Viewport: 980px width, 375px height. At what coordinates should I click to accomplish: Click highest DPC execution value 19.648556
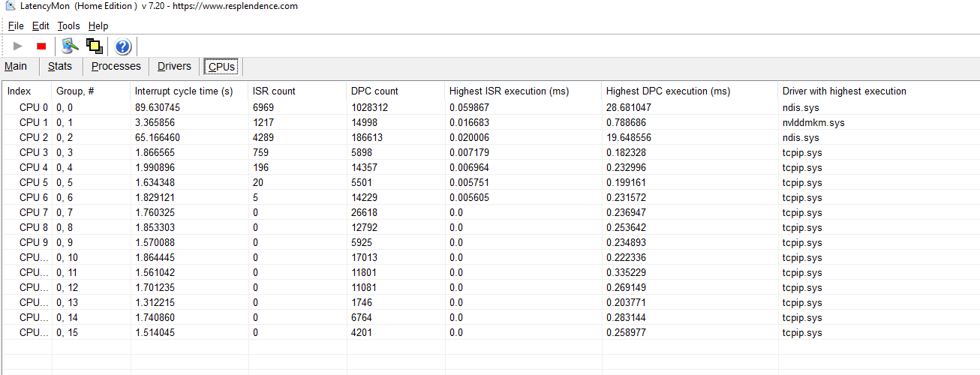point(629,137)
